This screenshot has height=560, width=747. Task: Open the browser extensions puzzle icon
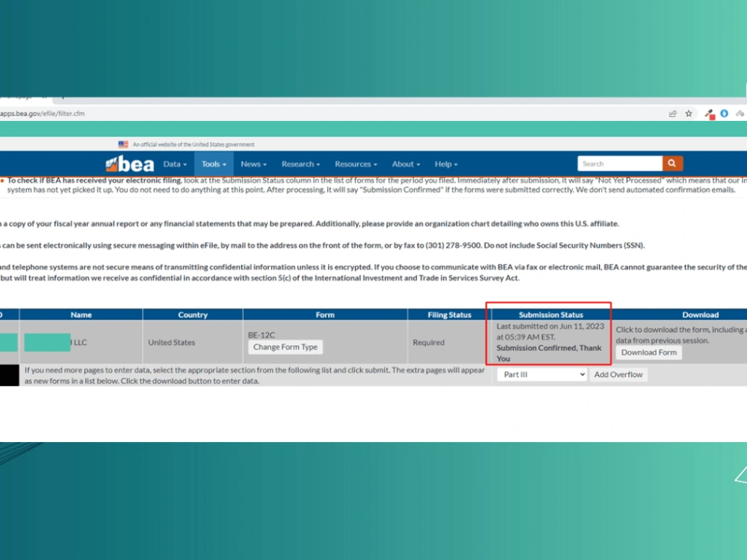[x=740, y=113]
